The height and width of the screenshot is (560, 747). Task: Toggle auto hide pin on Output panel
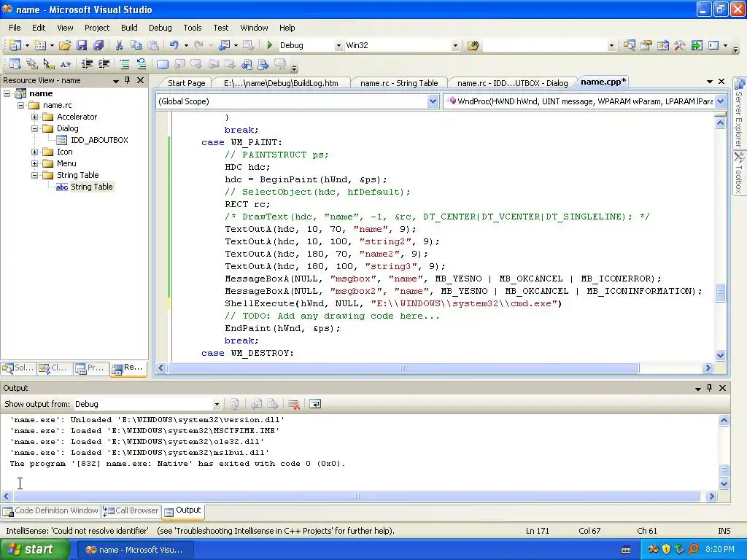(709, 388)
